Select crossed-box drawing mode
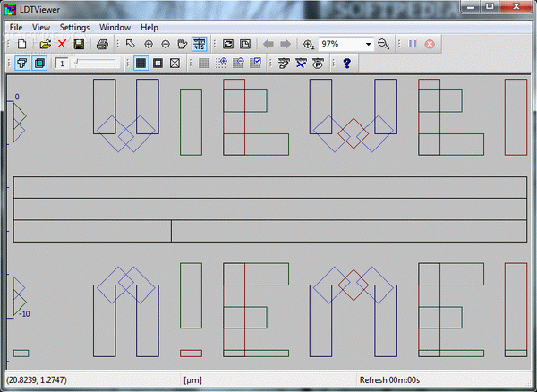 pos(175,64)
